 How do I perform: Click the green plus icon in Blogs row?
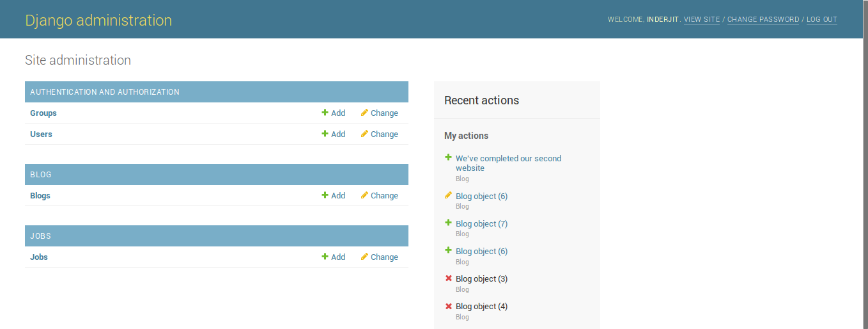[x=325, y=195]
